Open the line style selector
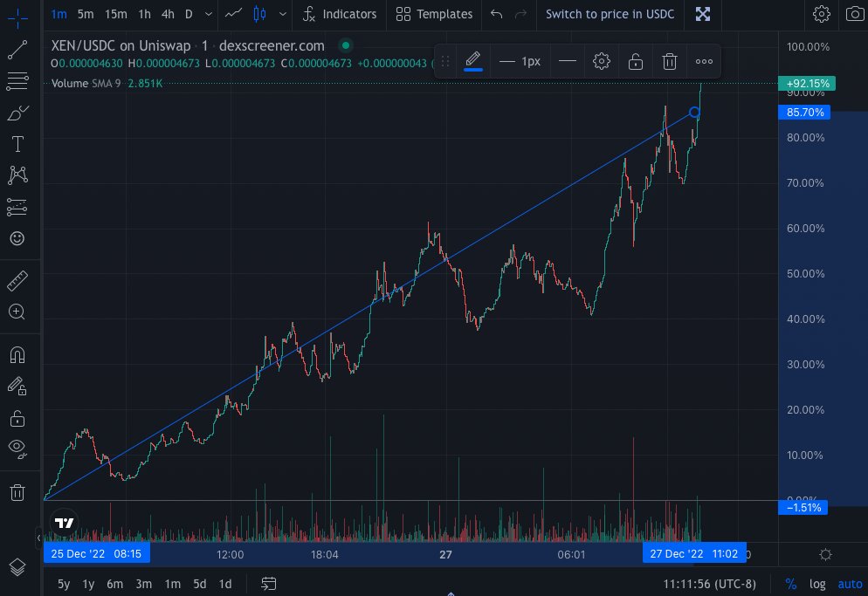This screenshot has width=868, height=596. tap(568, 61)
